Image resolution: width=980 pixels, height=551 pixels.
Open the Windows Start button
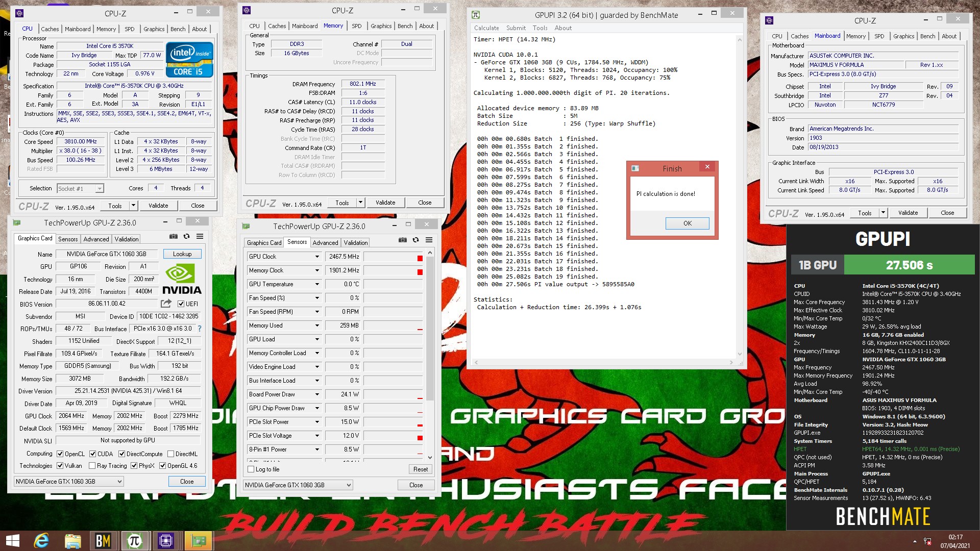[13, 541]
